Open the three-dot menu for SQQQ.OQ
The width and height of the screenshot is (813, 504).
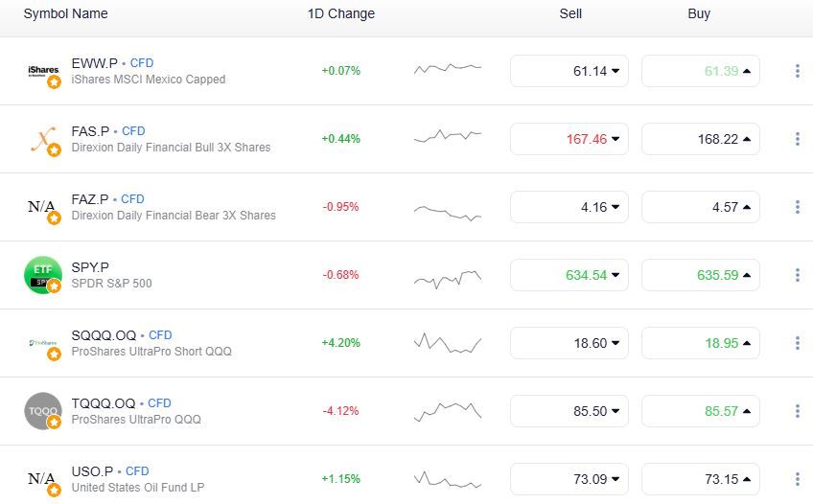[798, 343]
